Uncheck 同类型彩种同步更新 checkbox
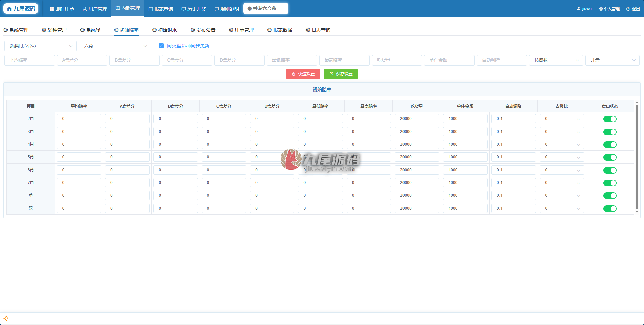The image size is (644, 325). pos(161,46)
